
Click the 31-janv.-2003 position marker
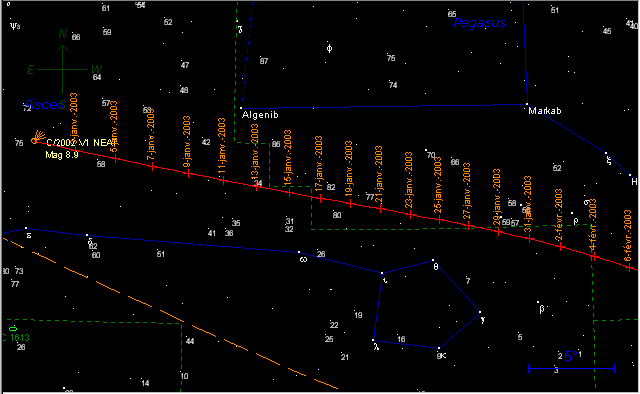pyautogui.click(x=529, y=239)
